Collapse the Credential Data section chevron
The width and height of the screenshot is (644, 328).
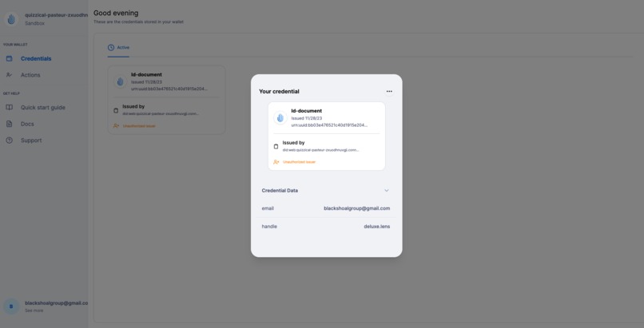[x=387, y=191]
